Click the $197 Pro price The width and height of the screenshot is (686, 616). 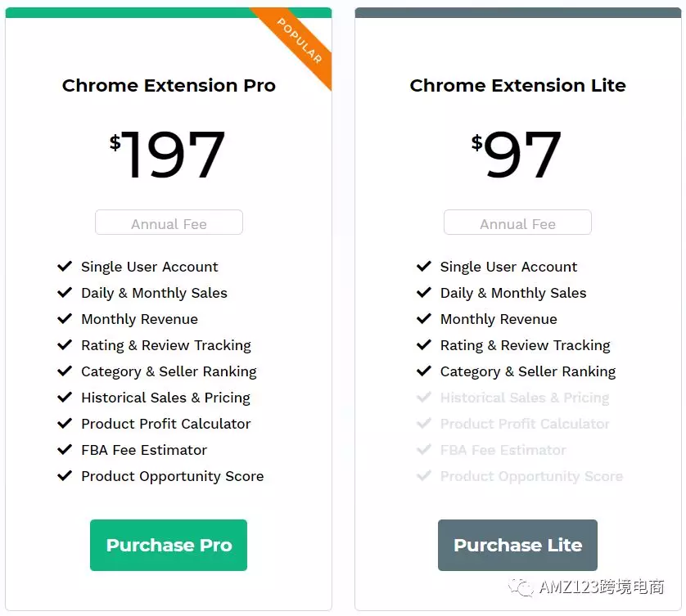(169, 155)
